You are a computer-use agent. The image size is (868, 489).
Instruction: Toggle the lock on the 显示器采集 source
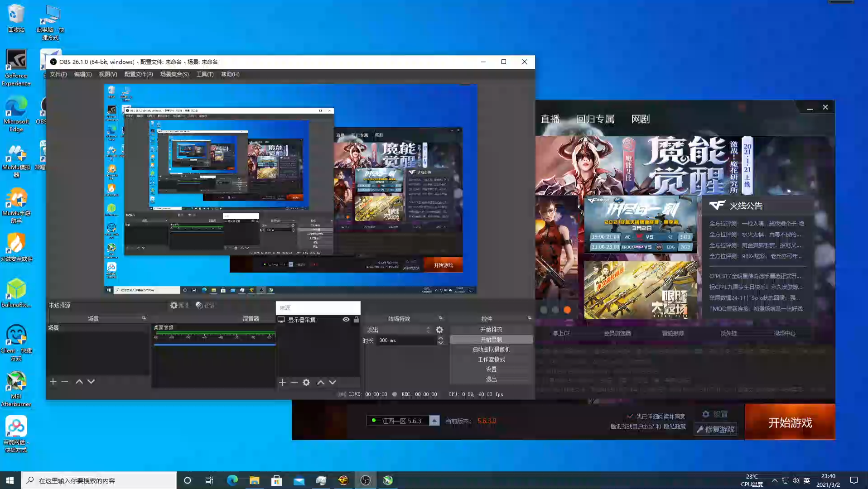(x=357, y=320)
